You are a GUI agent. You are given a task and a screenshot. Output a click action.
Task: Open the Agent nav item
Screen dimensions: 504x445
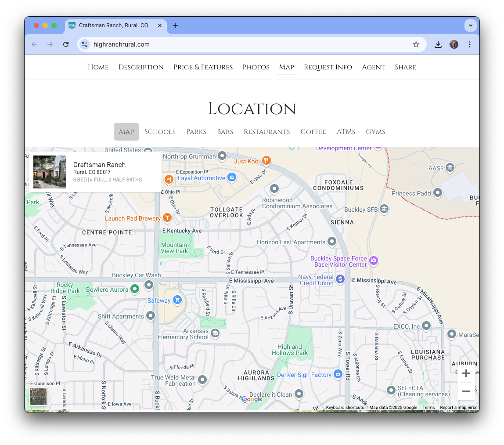[x=374, y=67]
